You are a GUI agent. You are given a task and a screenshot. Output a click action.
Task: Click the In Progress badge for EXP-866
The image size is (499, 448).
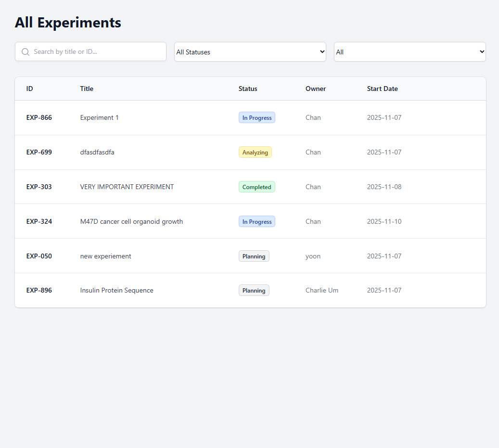[256, 117]
